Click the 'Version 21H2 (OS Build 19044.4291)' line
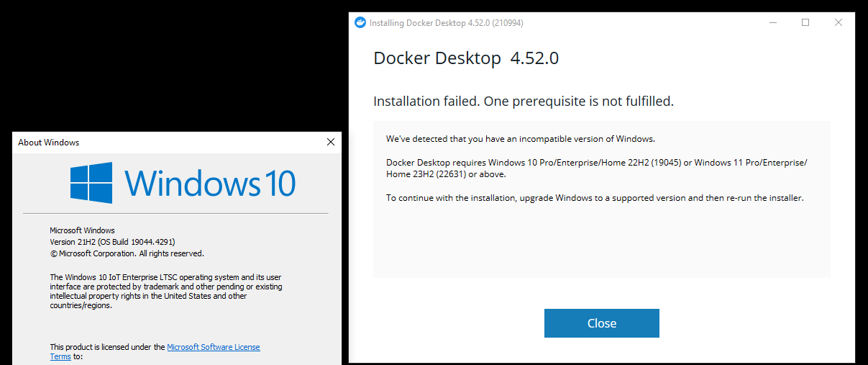Screen dimensions: 868x365 click(x=112, y=242)
